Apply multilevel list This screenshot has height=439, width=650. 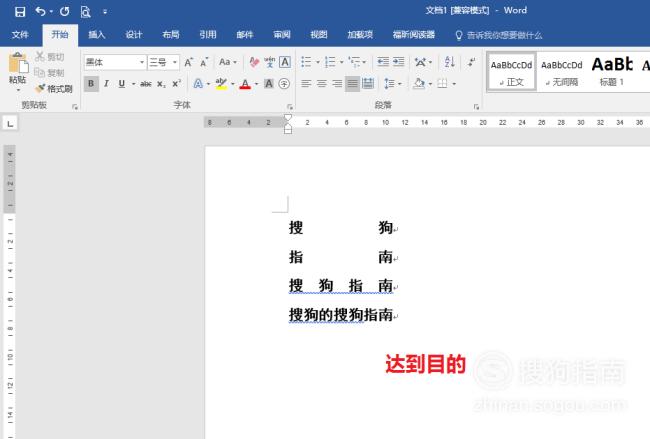(354, 62)
